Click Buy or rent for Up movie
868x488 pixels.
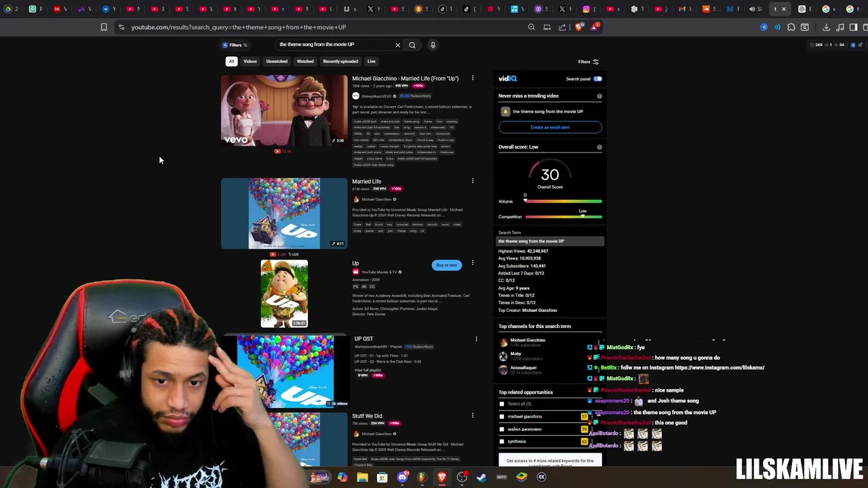coord(446,265)
